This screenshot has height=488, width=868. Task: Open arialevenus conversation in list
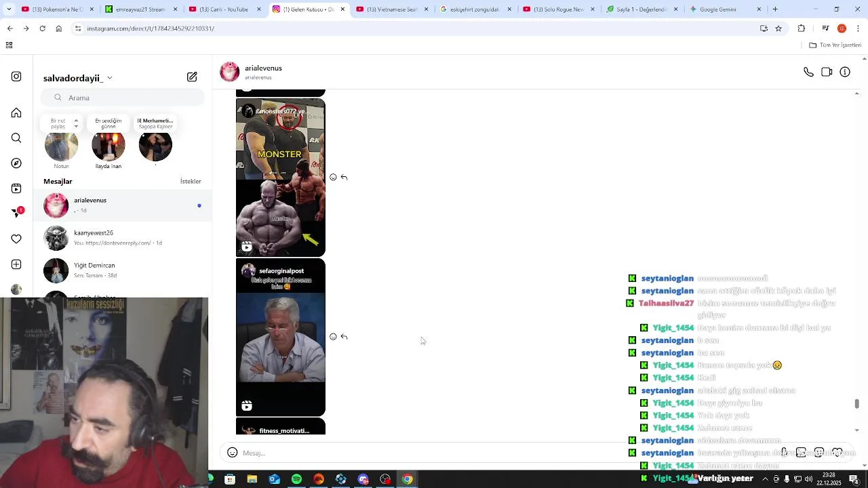click(x=123, y=205)
